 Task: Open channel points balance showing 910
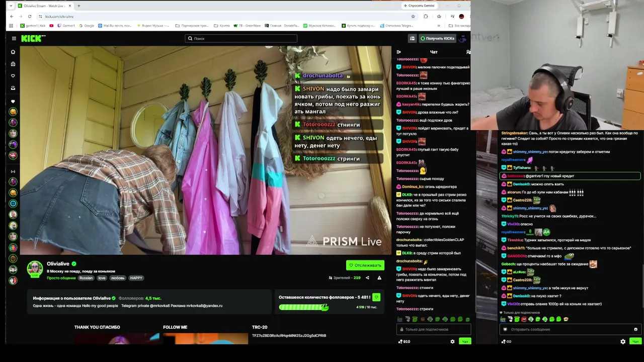click(x=404, y=341)
